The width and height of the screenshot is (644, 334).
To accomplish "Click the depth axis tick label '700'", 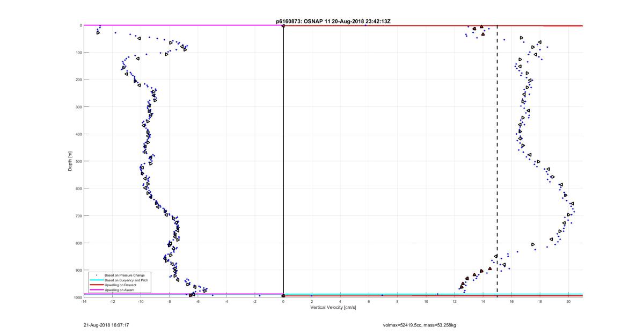I will pos(78,216).
